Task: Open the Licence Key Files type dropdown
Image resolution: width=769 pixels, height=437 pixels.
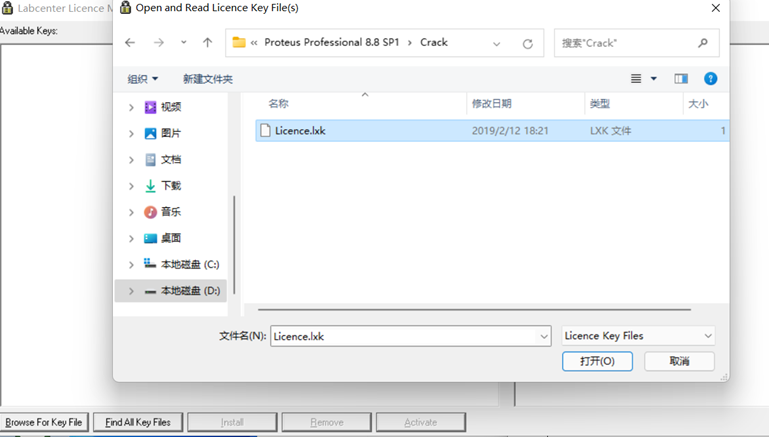Action: [x=638, y=336]
